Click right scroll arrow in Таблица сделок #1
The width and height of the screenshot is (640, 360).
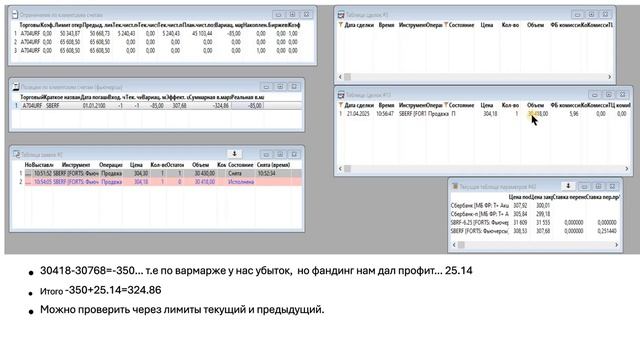[x=609, y=77]
